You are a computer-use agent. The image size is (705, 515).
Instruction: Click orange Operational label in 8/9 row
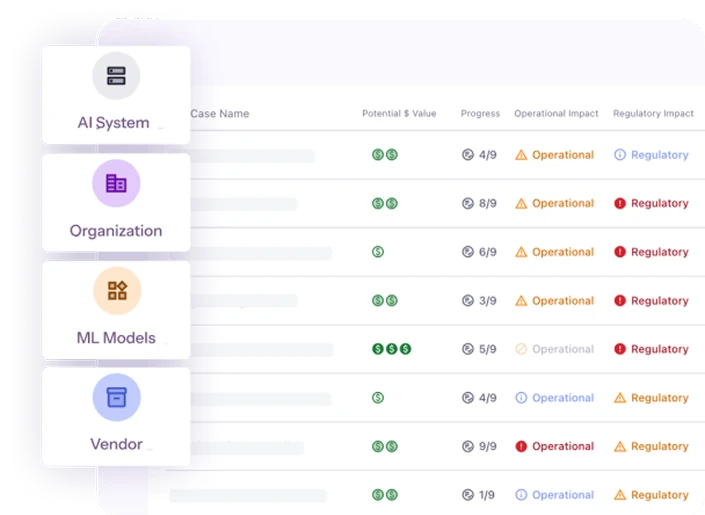[563, 203]
